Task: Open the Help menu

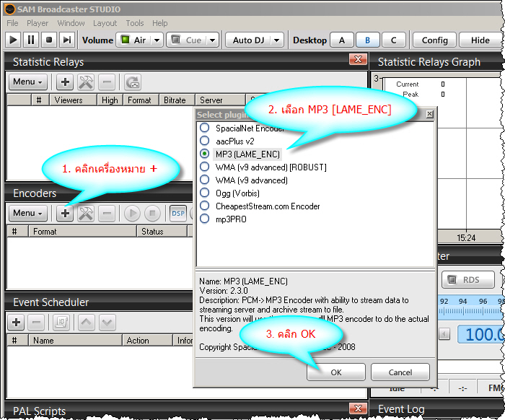Action: 159,23
